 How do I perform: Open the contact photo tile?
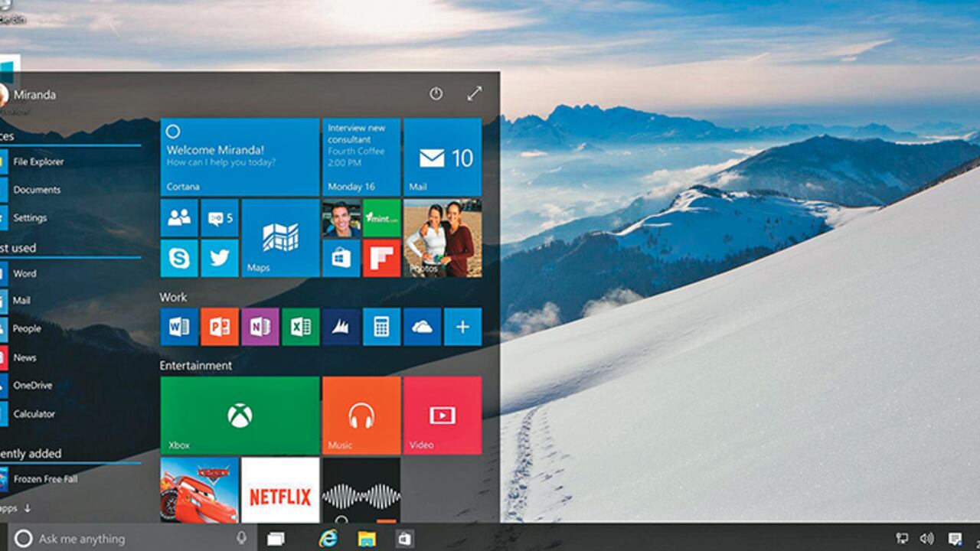[341, 218]
